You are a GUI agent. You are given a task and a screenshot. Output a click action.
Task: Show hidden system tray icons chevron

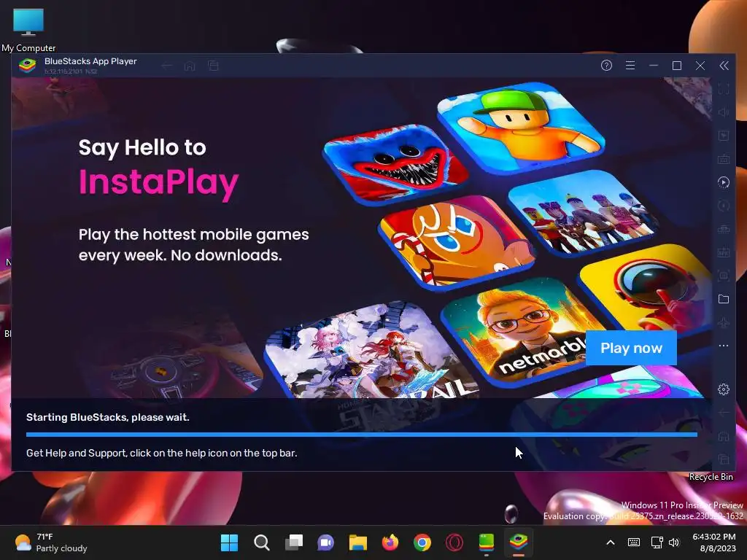point(611,542)
